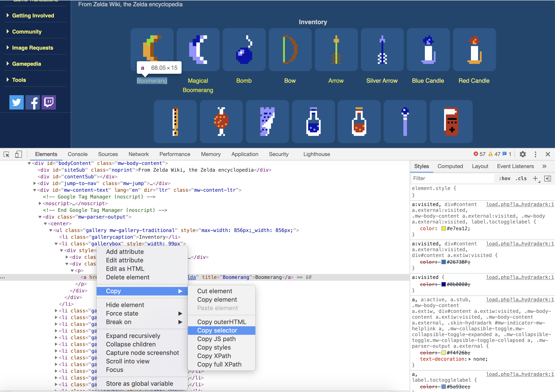
Task: Click the #e7ea12 yellow color swatch
Action: (x=443, y=228)
